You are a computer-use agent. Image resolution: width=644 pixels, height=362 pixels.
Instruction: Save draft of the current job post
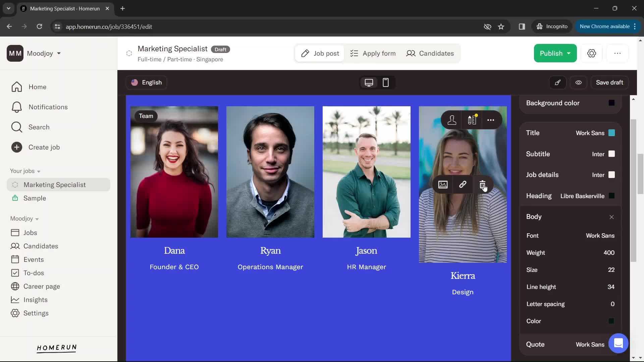coord(609,82)
